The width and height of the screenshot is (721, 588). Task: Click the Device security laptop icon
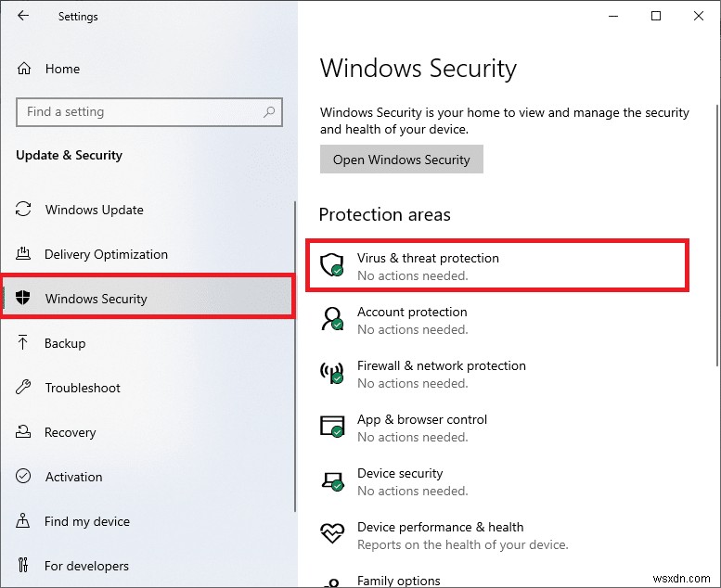click(x=332, y=481)
